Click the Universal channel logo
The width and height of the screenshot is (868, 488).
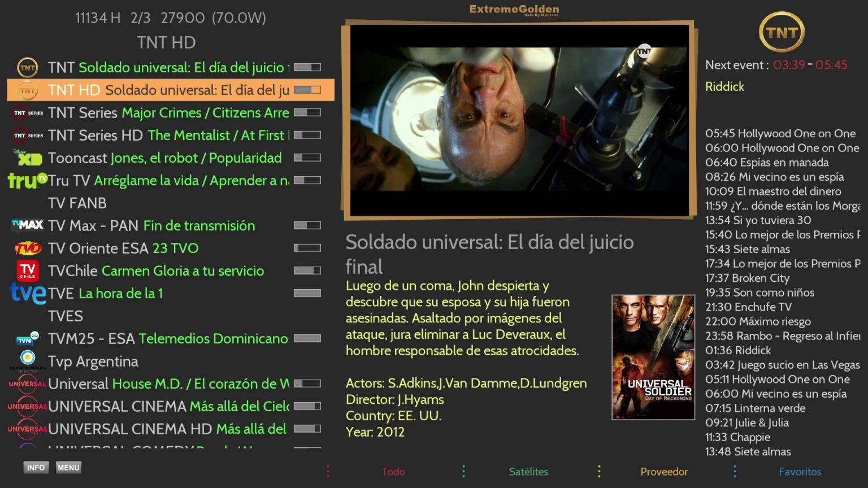[28, 384]
